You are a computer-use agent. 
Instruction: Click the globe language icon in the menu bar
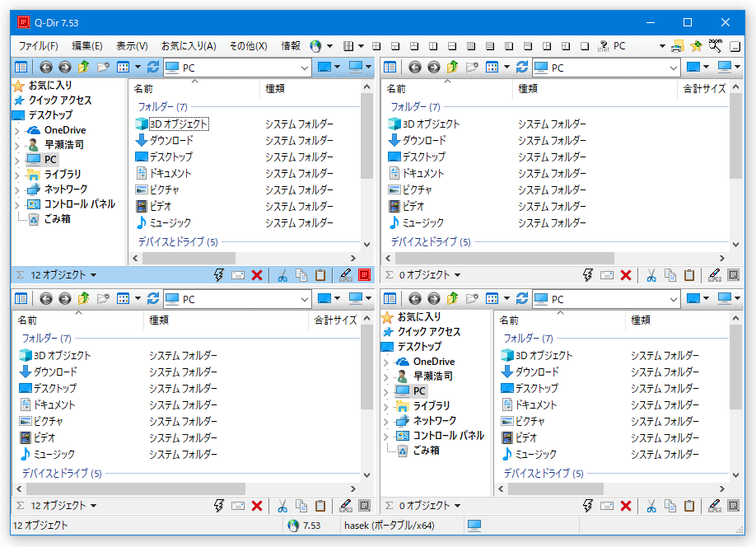(x=315, y=46)
